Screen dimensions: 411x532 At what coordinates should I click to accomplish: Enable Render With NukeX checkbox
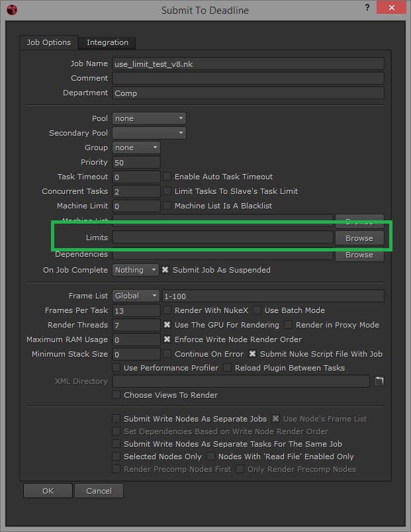(167, 310)
